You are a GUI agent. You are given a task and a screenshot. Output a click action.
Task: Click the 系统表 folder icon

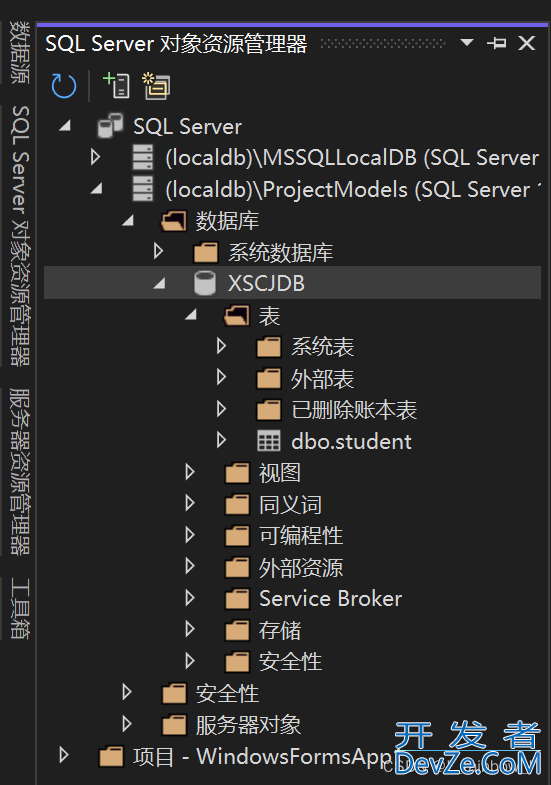[269, 347]
